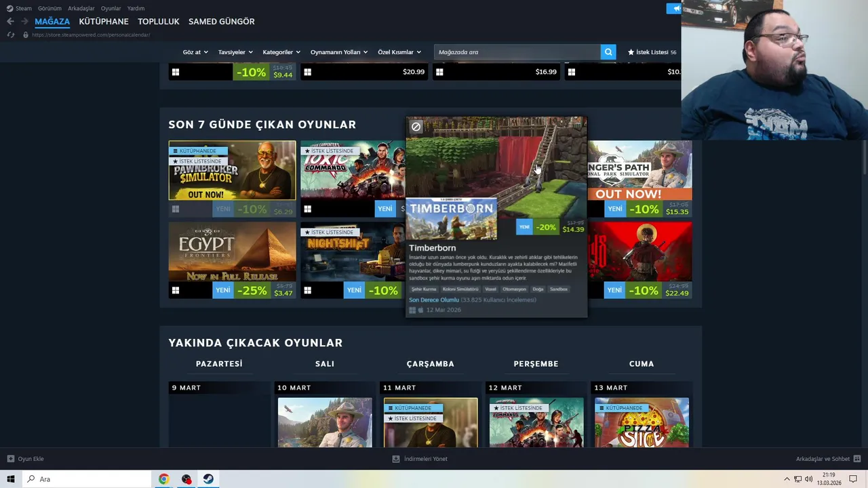Open the Steam taskbar icon
This screenshot has height=488, width=868.
click(x=208, y=479)
